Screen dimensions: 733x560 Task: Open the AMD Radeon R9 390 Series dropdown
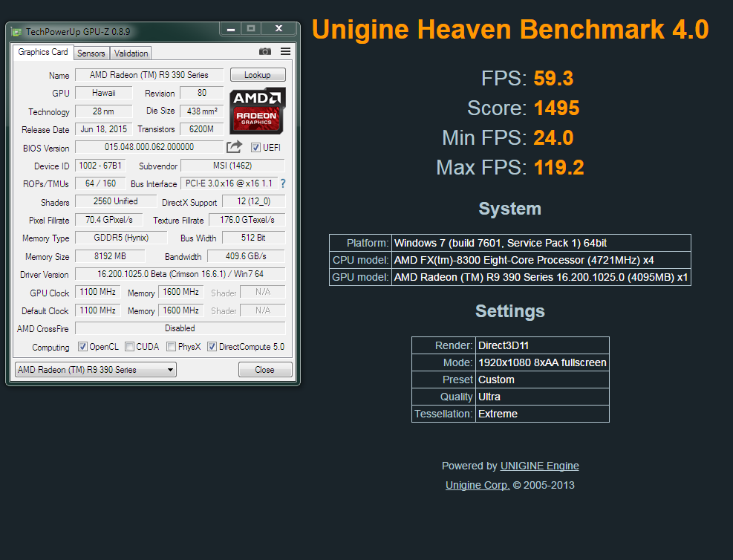(95, 370)
